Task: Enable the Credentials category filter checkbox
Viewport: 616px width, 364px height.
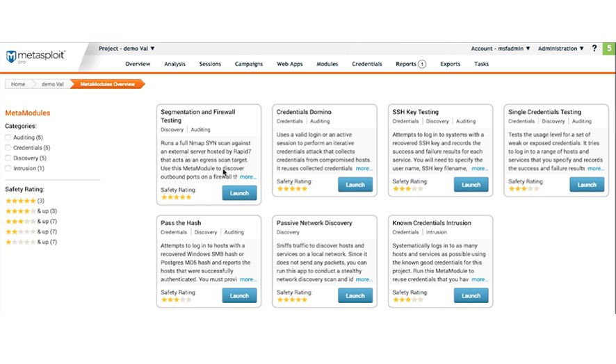Action: pyautogui.click(x=8, y=148)
